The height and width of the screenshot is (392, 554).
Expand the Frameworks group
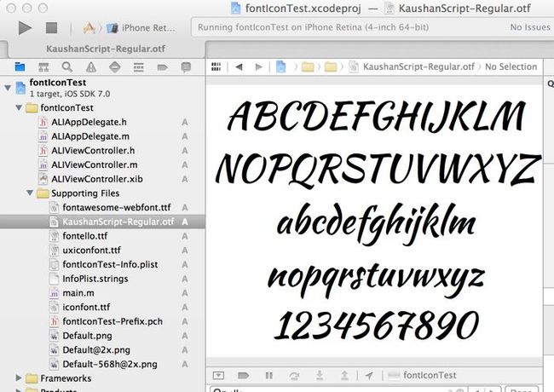tap(19, 378)
